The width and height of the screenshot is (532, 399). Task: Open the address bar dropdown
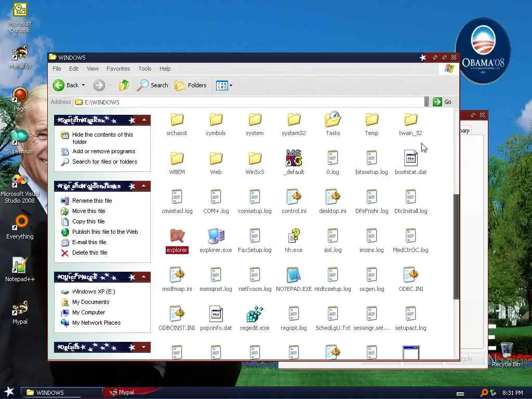(427, 102)
